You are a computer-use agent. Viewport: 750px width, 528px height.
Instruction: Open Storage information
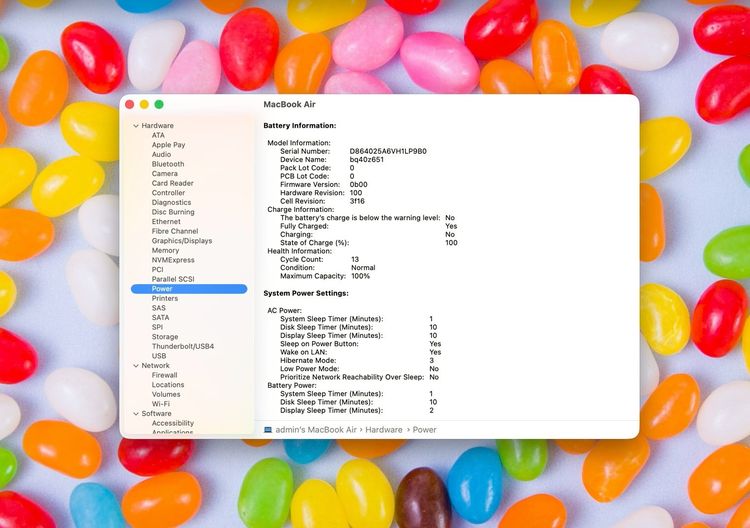[165, 337]
